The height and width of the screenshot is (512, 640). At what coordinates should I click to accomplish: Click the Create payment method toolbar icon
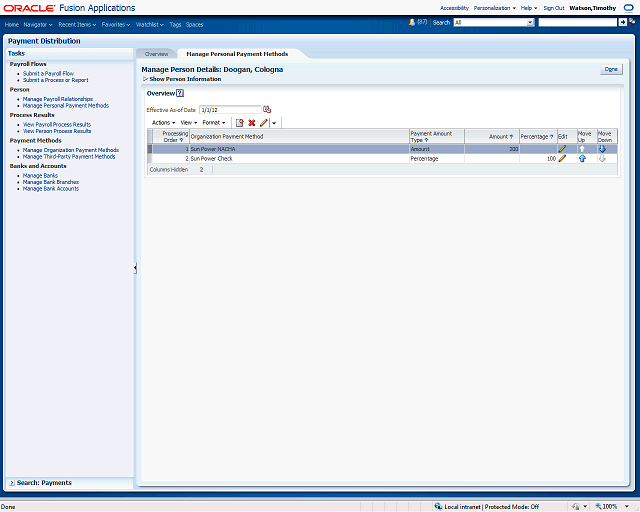point(240,122)
